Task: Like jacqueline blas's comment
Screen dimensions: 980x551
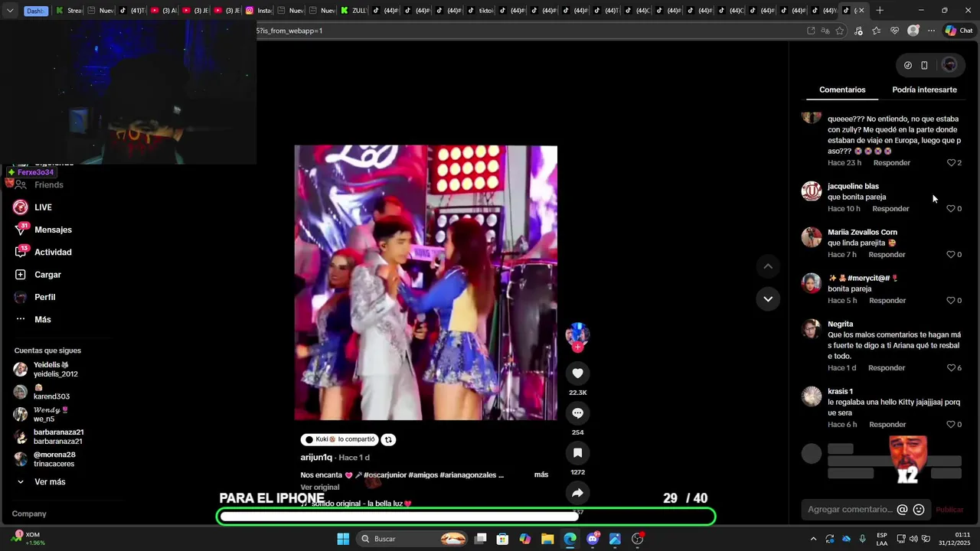Action: (952, 209)
